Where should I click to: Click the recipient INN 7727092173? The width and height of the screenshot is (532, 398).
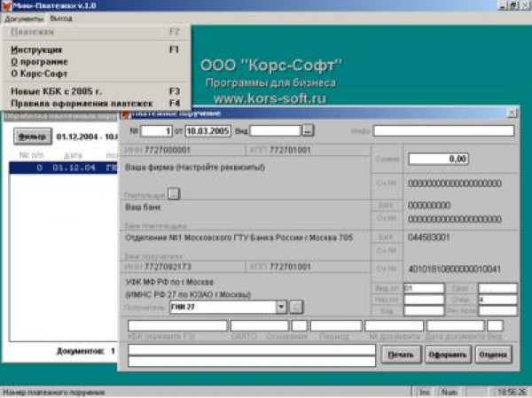pyautogui.click(x=168, y=267)
